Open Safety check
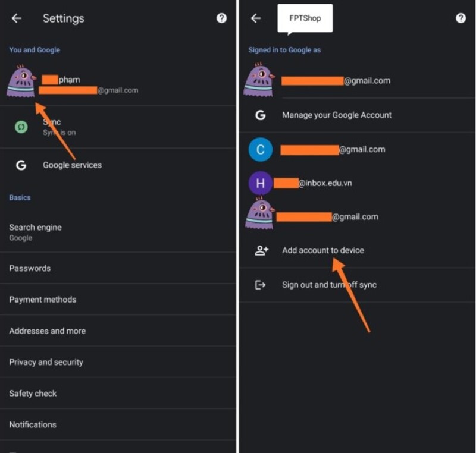 (x=118, y=394)
